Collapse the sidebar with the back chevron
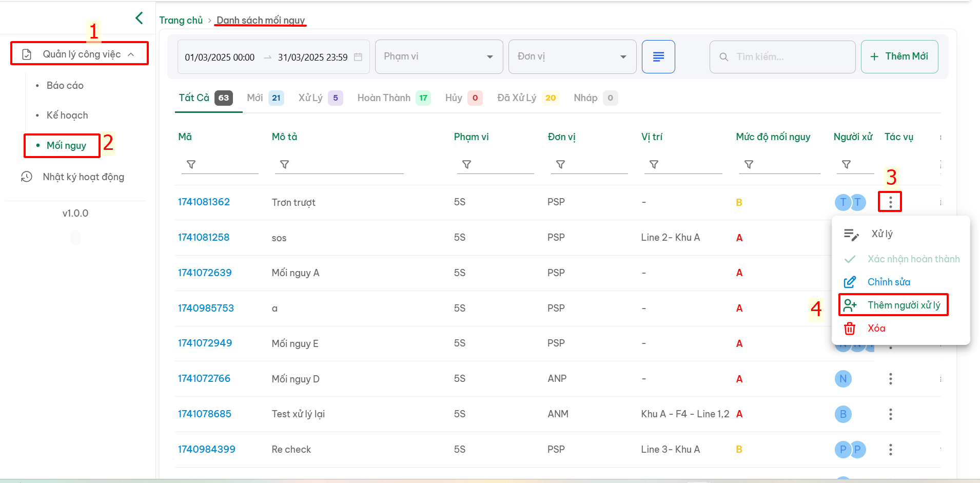The height and width of the screenshot is (483, 980). 139,18
